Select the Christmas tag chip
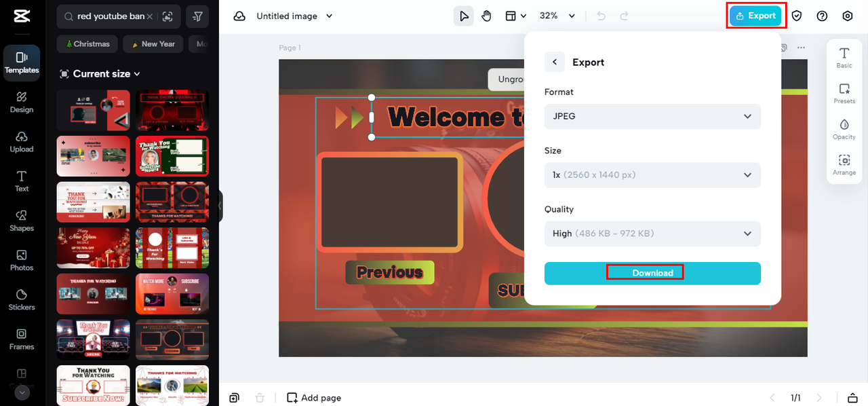The height and width of the screenshot is (406, 868). click(x=87, y=44)
